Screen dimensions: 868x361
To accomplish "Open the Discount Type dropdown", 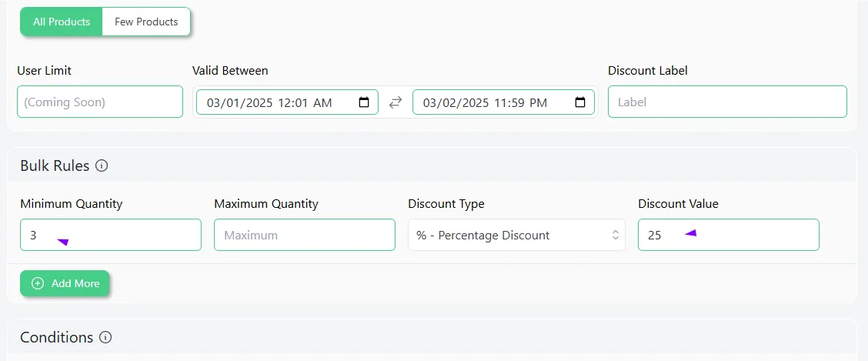I will [x=516, y=235].
